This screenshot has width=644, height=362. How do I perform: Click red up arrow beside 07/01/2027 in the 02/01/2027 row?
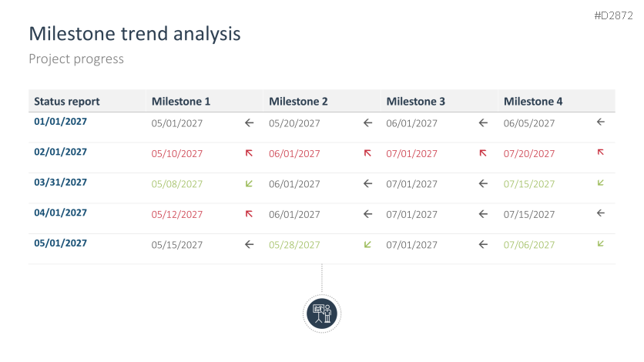pos(483,153)
